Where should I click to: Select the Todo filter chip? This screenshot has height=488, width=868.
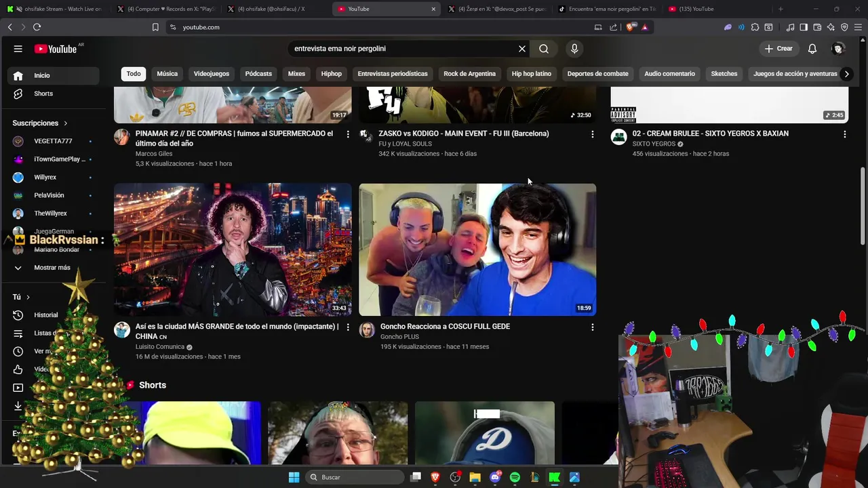(134, 74)
